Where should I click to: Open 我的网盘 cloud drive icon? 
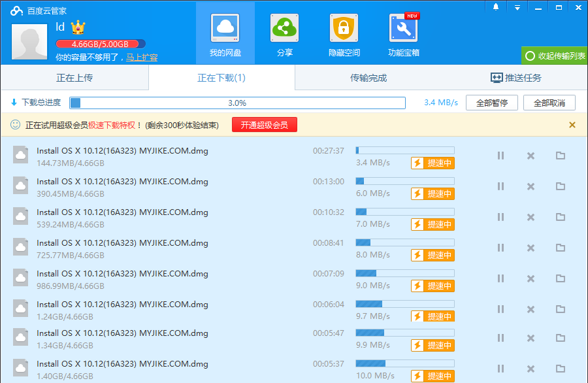[x=225, y=29]
